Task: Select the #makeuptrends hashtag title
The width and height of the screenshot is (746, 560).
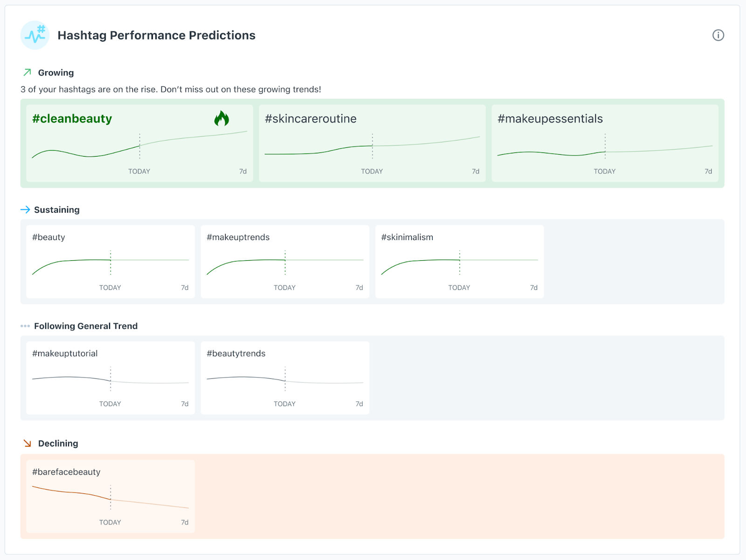Action: pyautogui.click(x=238, y=237)
